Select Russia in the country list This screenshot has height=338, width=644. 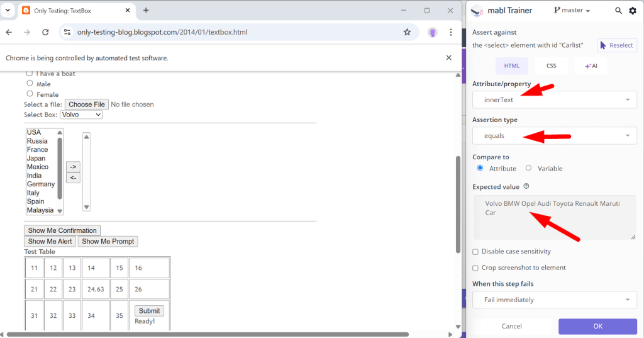37,141
